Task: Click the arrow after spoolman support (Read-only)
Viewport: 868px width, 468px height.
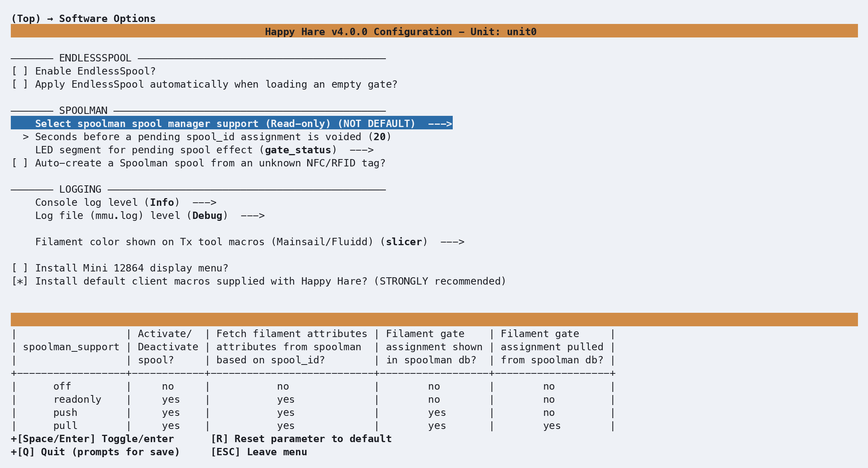Action: [x=440, y=124]
